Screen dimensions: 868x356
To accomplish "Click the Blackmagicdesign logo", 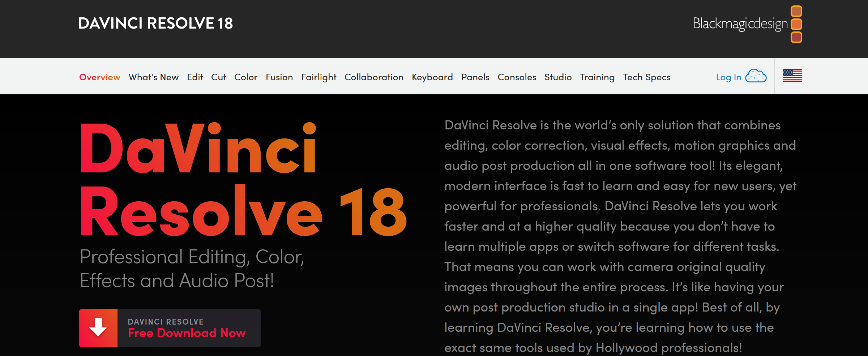I will [747, 24].
